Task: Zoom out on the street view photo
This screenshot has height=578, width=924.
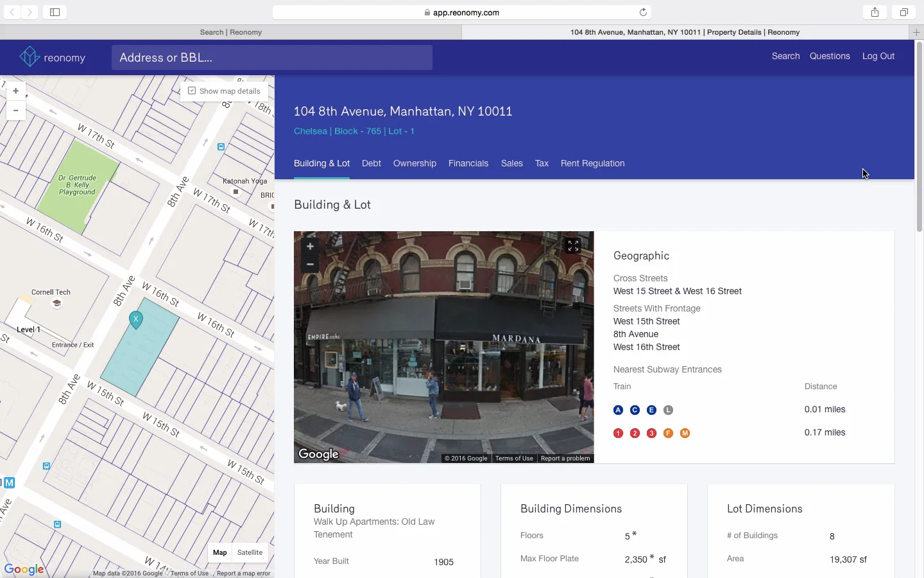Action: [310, 264]
